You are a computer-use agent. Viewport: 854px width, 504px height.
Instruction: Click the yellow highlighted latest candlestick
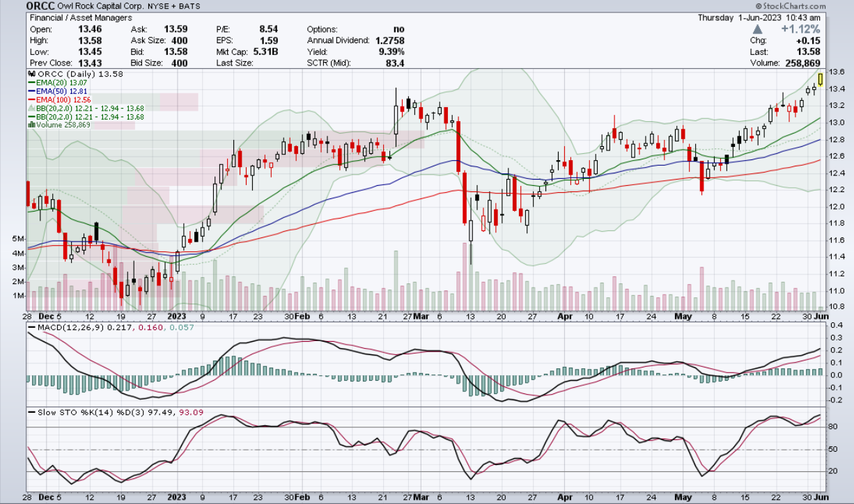[x=821, y=79]
